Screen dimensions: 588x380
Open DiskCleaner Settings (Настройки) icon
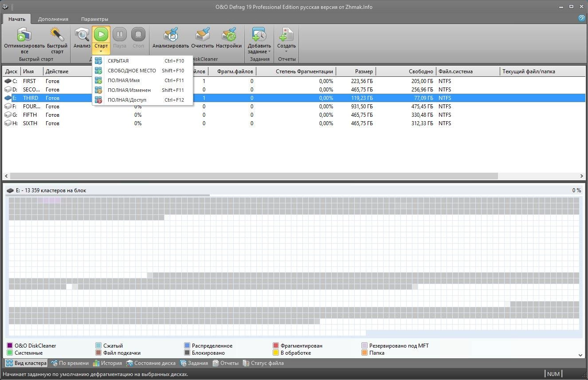click(x=229, y=34)
